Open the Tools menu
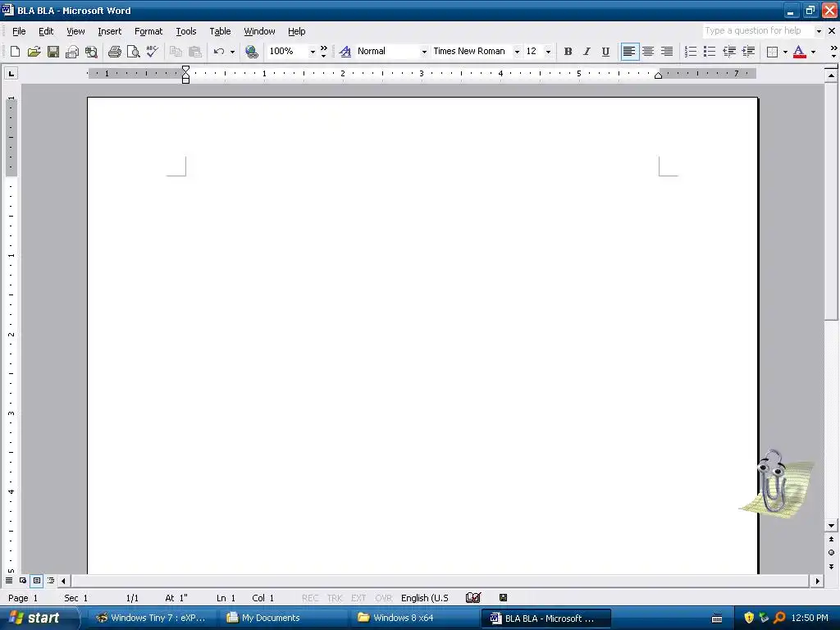This screenshot has width=840, height=630. (x=186, y=31)
